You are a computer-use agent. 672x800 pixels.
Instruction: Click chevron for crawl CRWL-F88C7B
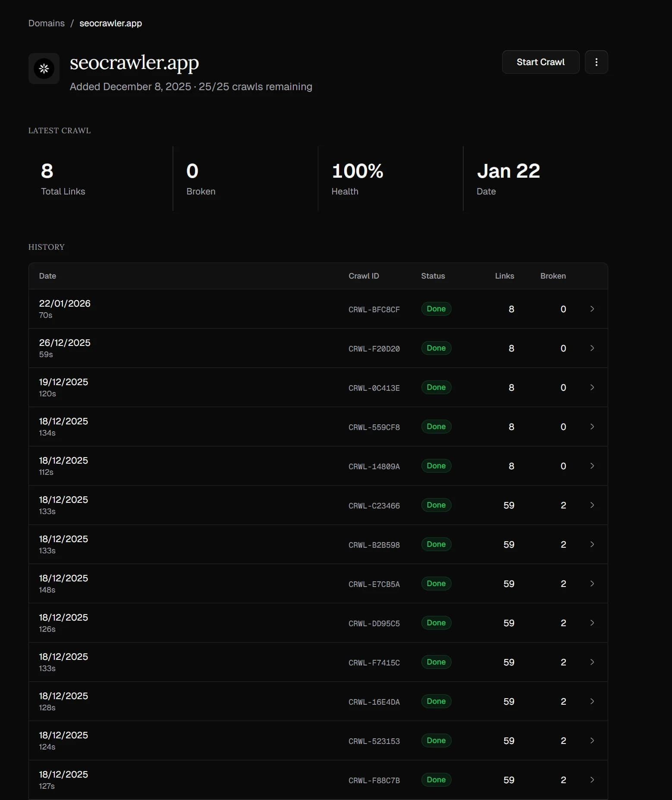592,780
